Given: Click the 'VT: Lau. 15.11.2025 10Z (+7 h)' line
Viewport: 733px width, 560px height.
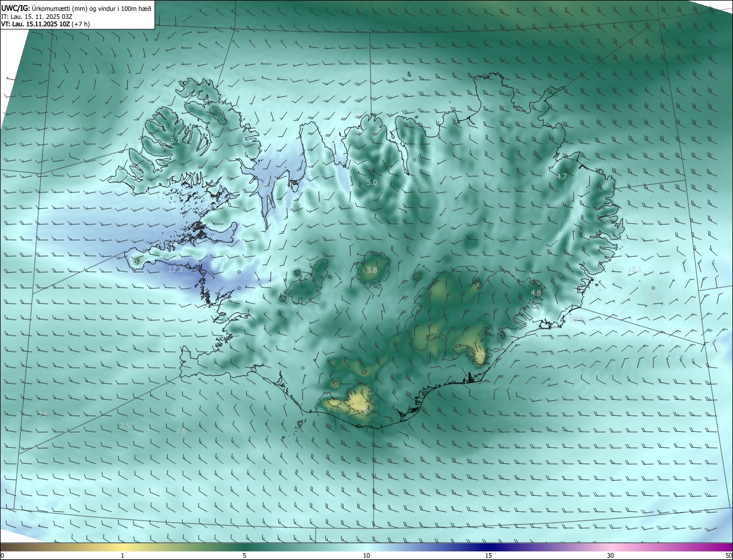Looking at the screenshot, I should tap(45, 24).
